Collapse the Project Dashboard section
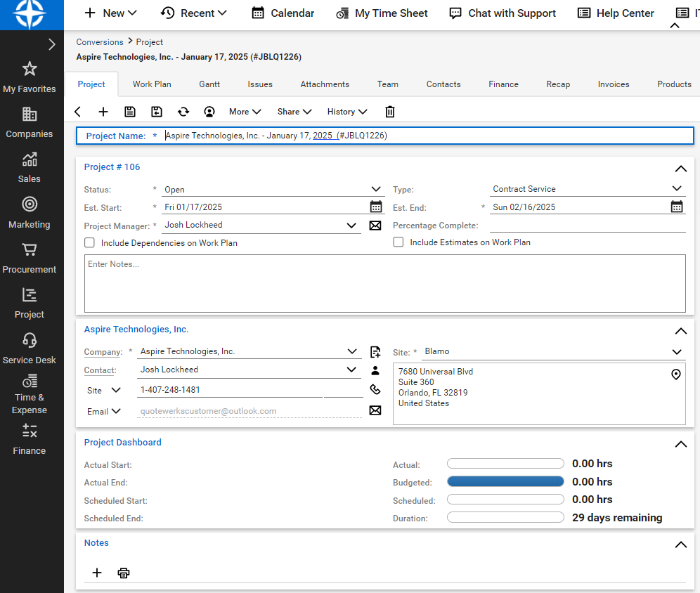The width and height of the screenshot is (700, 593). (680, 444)
